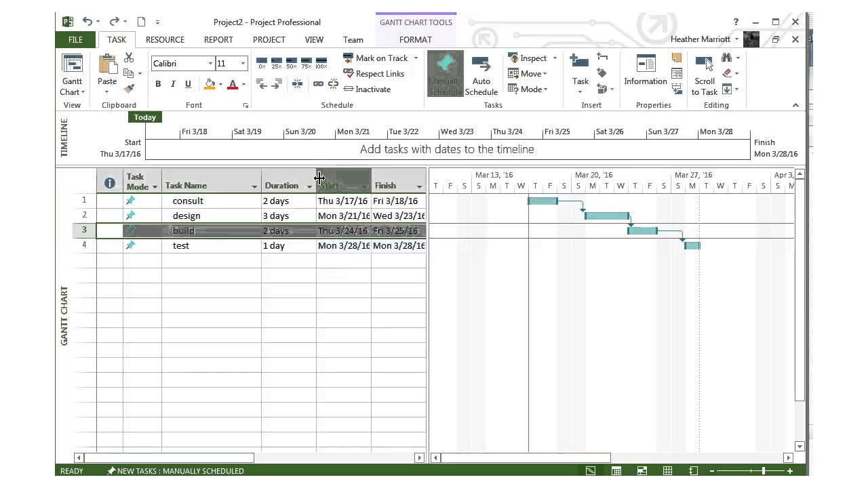Open the Mode dropdown
868x488 pixels.
527,89
